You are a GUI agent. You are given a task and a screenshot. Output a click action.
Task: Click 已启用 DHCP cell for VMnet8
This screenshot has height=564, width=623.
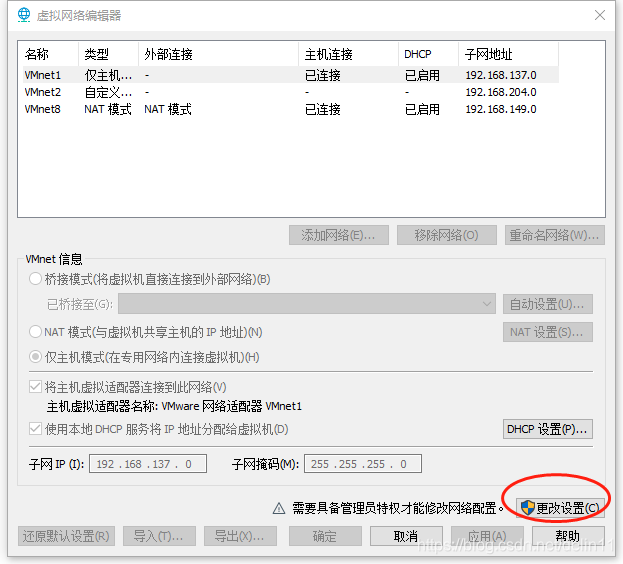coord(422,109)
